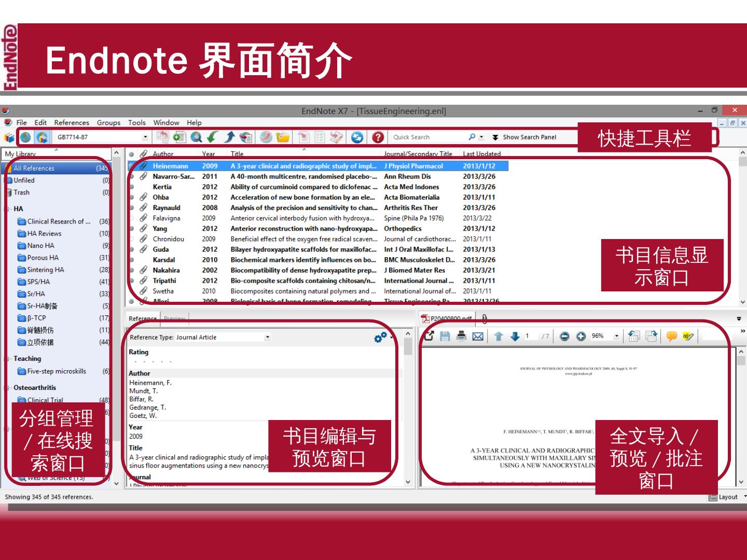This screenshot has width=747, height=560.
Task: Open the Online Search tool
Action: (196, 137)
